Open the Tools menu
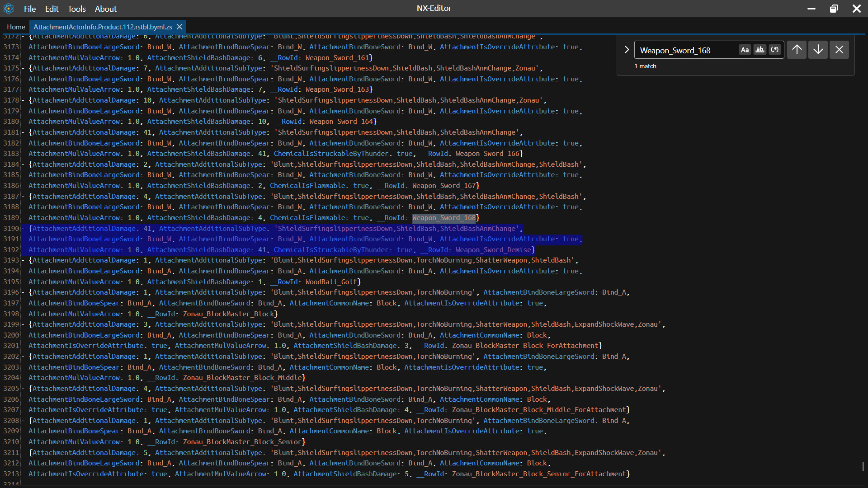 pyautogui.click(x=76, y=9)
